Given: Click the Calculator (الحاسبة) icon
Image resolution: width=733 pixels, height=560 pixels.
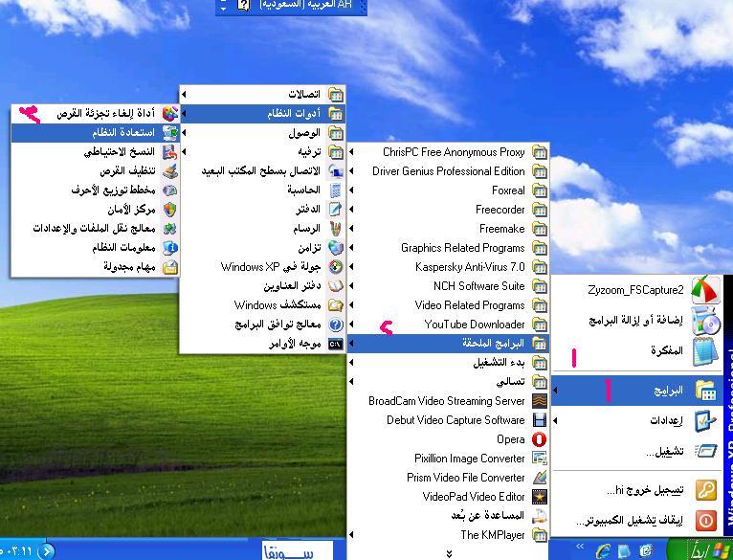Looking at the screenshot, I should pos(336,190).
